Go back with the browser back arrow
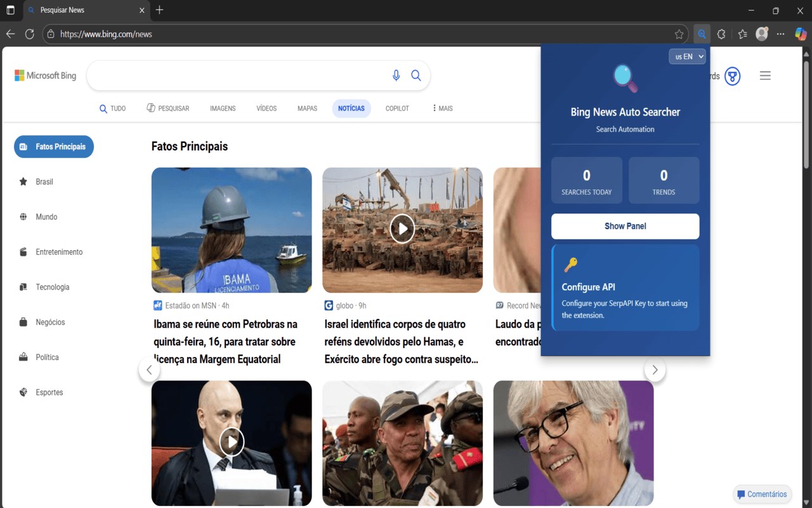 (10, 34)
